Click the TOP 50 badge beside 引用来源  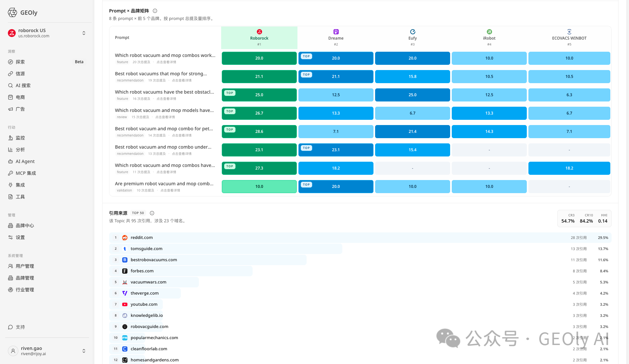pos(138,213)
